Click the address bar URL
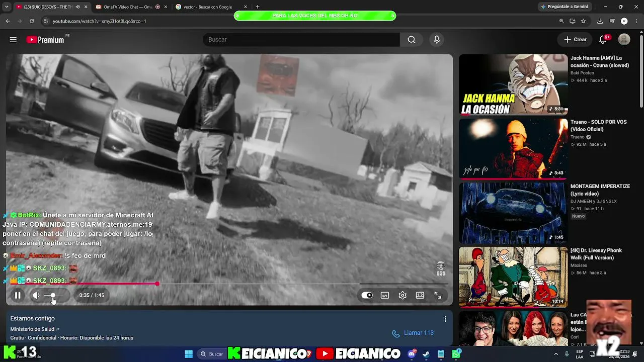 pos(100,21)
